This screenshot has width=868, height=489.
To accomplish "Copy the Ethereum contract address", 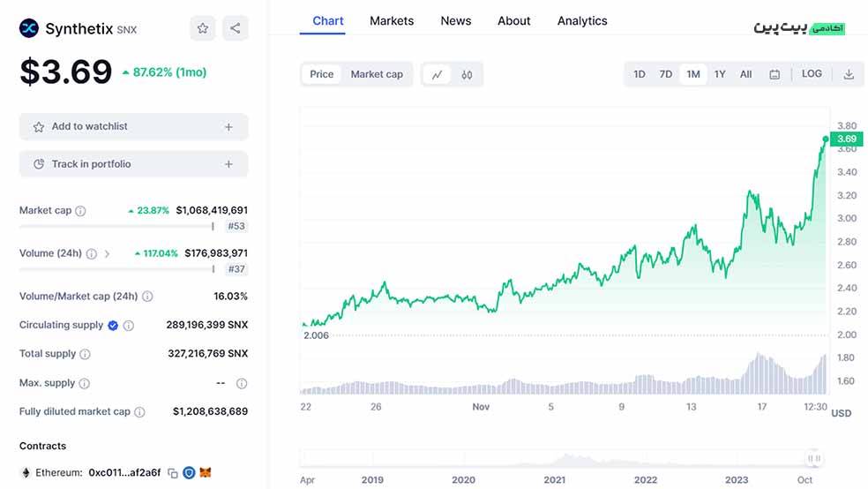I will pos(173,473).
